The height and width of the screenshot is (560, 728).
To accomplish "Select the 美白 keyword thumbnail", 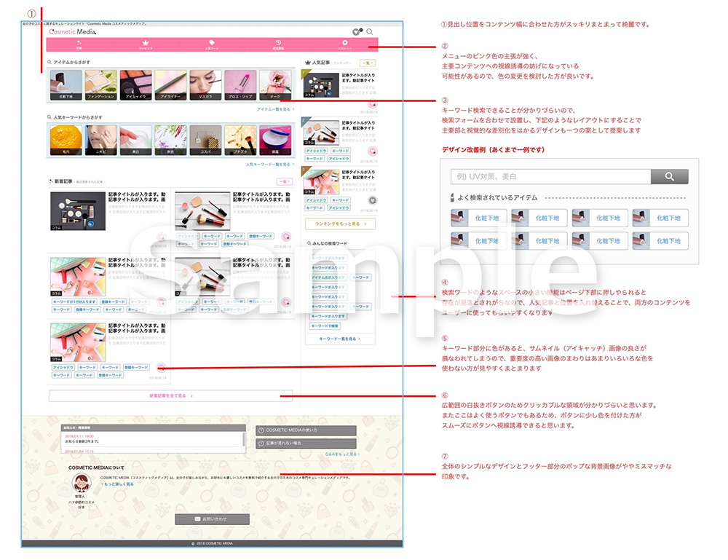I will coord(135,140).
